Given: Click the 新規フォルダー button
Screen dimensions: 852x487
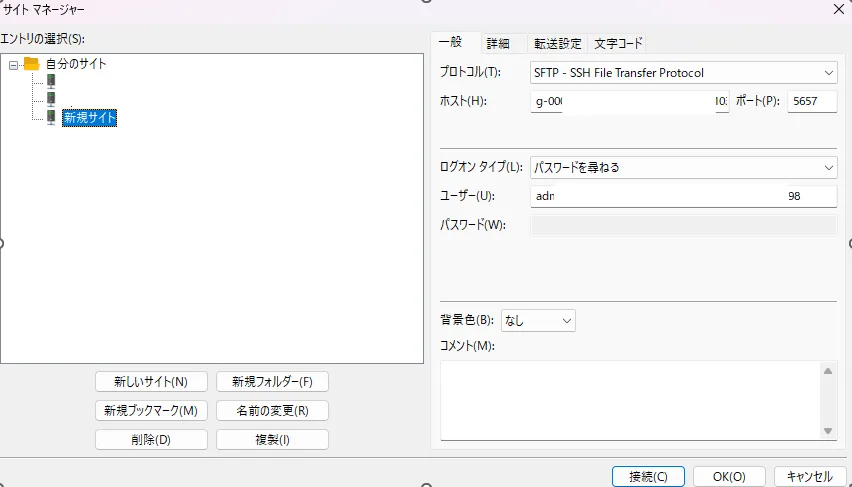Looking at the screenshot, I should tap(272, 381).
